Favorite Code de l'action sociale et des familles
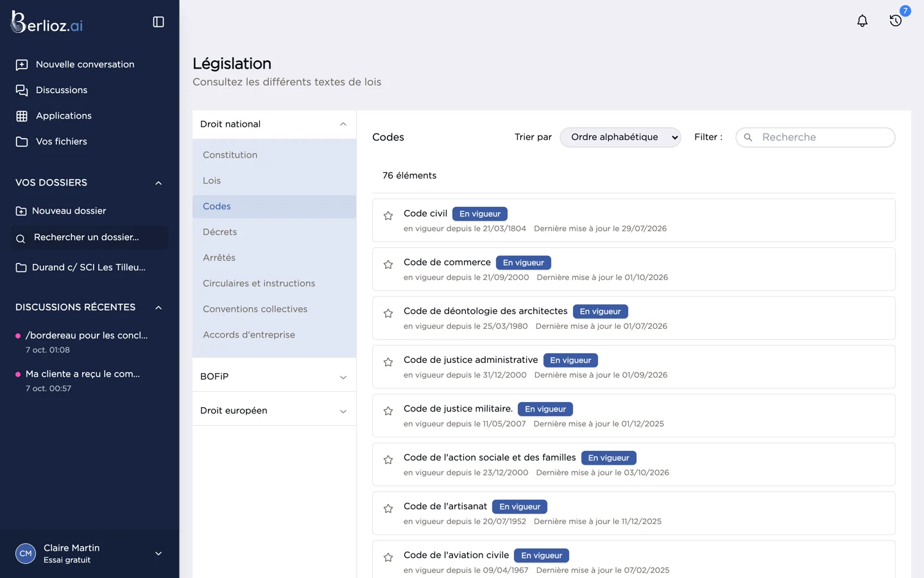This screenshot has height=578, width=924. point(388,460)
